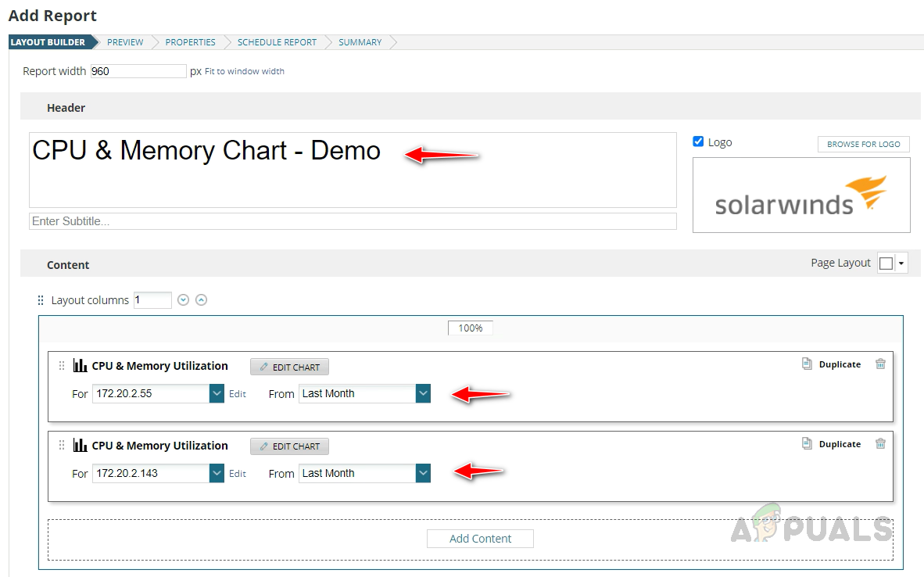Uncheck the Logo checkbox

699,142
